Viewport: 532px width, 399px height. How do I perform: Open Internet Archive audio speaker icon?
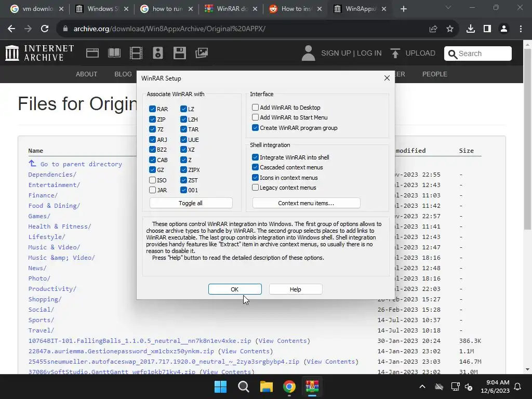[x=158, y=53]
